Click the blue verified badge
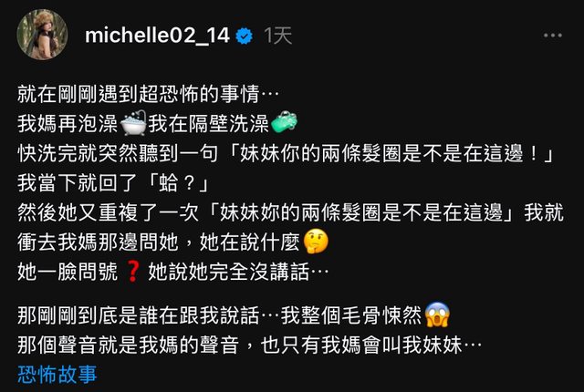 [245, 36]
